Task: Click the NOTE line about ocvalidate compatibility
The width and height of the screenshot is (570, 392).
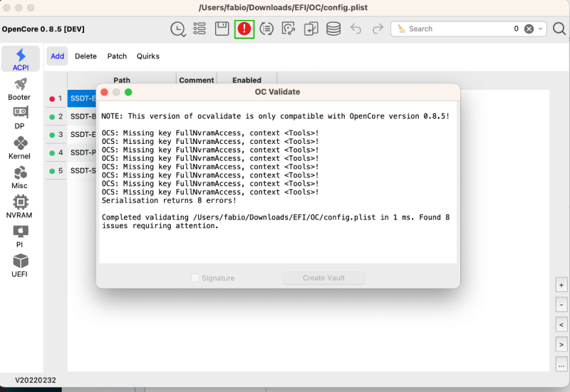Action: [276, 116]
